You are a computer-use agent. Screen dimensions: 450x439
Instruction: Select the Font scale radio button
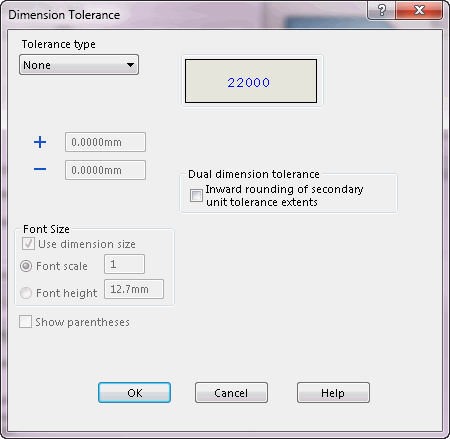[26, 266]
